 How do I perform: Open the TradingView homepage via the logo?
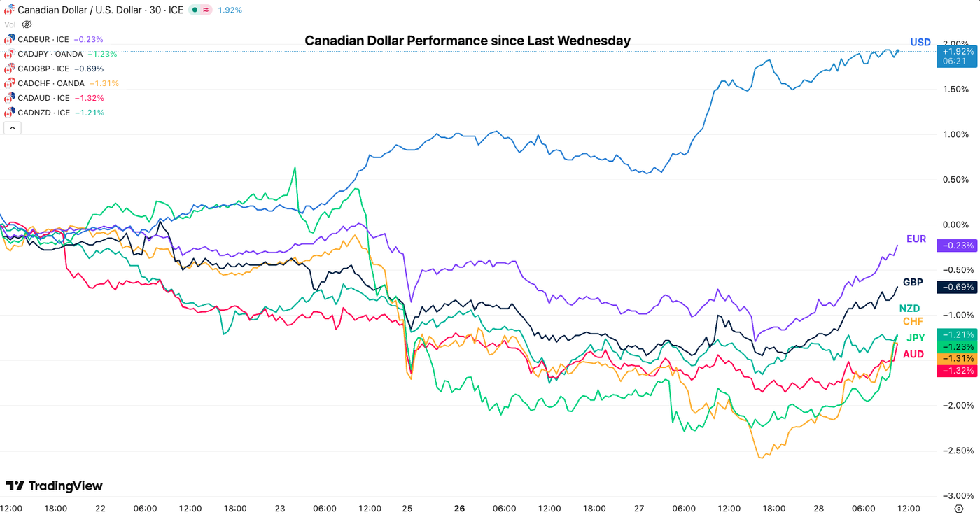[x=52, y=485]
